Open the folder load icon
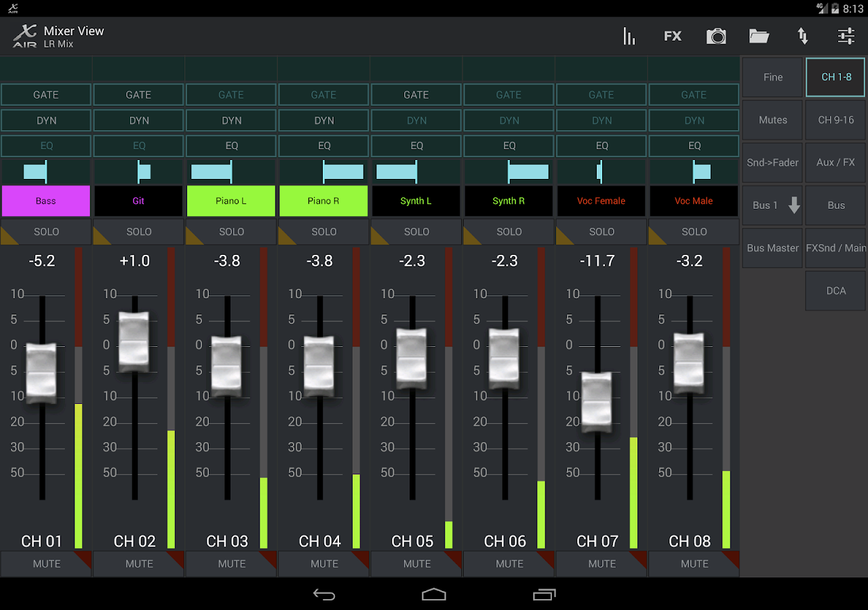 759,36
